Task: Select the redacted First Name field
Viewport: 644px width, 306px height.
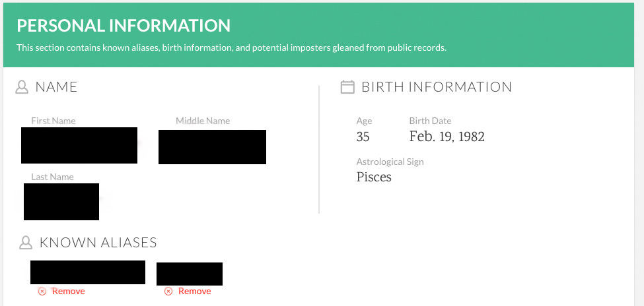Action: [79, 145]
